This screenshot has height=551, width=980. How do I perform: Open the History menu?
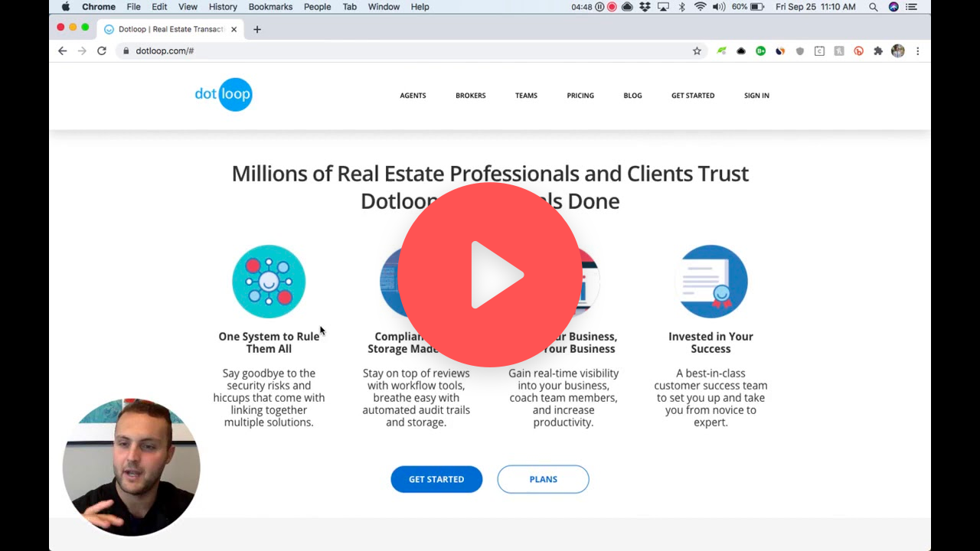tap(223, 7)
